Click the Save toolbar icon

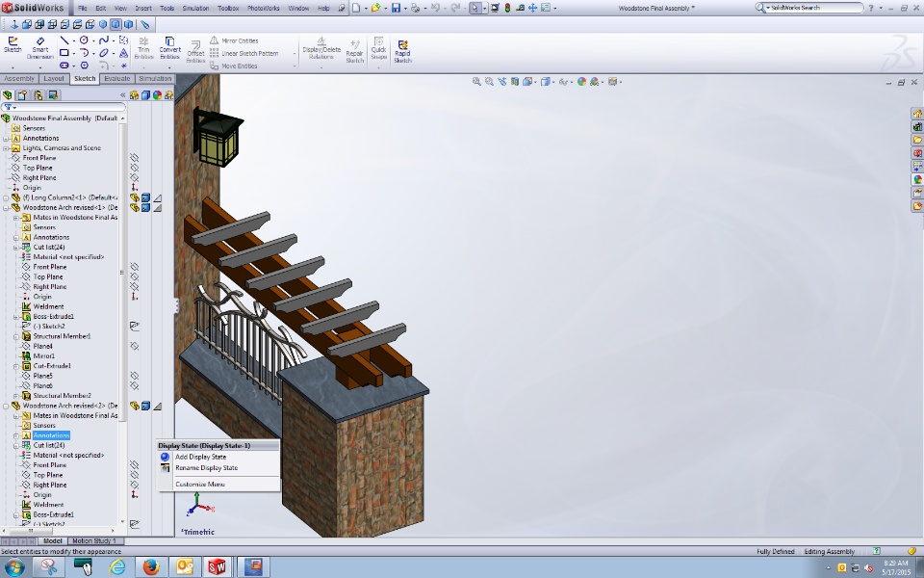tap(396, 9)
